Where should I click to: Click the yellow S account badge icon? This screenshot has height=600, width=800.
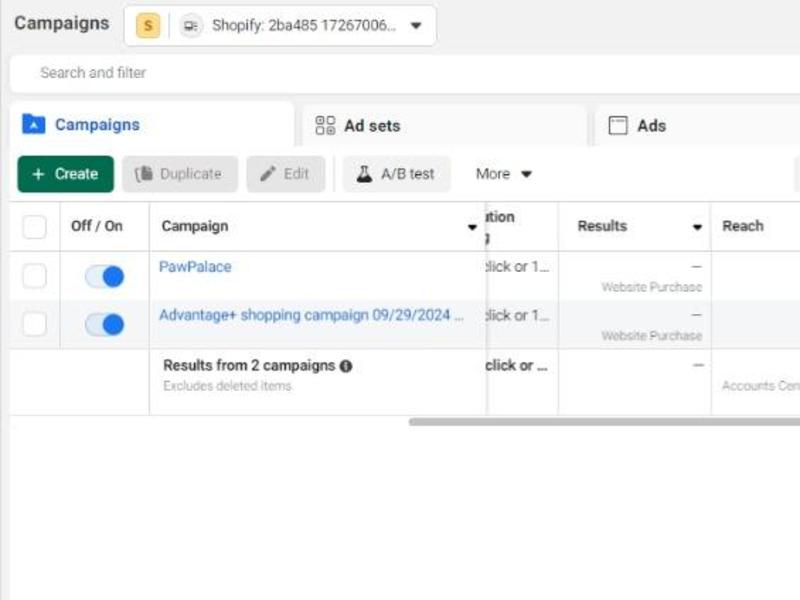coord(148,25)
